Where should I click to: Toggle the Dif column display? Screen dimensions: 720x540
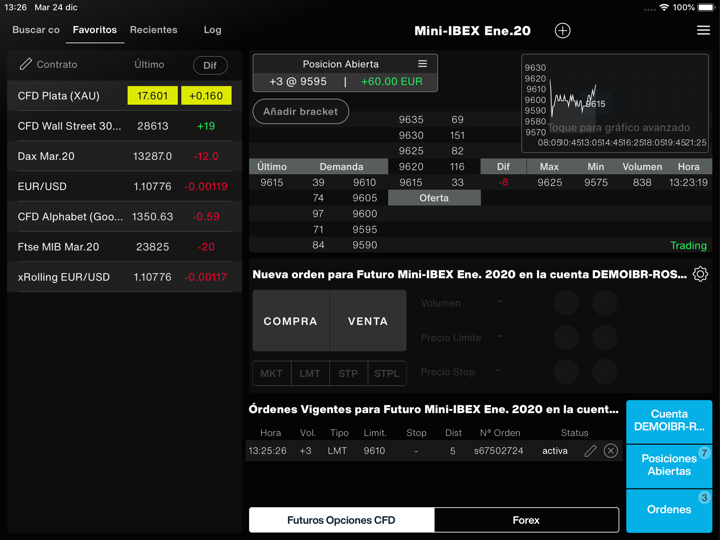210,65
